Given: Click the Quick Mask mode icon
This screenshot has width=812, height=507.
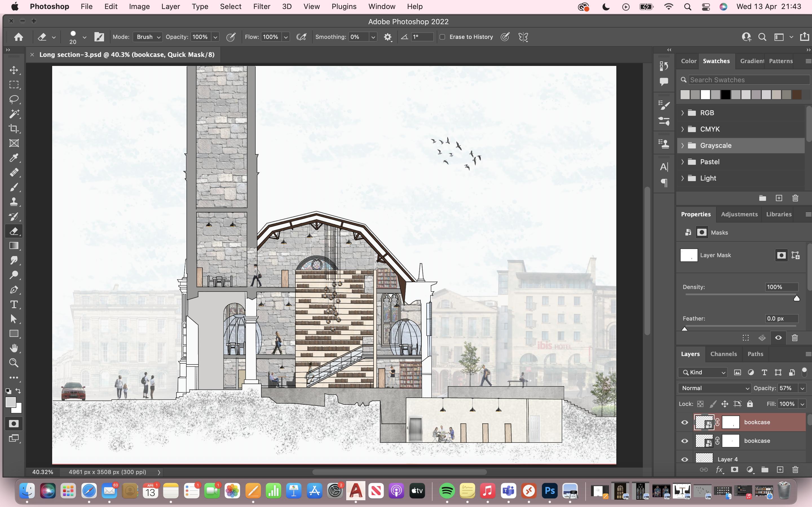Looking at the screenshot, I should pos(14,424).
